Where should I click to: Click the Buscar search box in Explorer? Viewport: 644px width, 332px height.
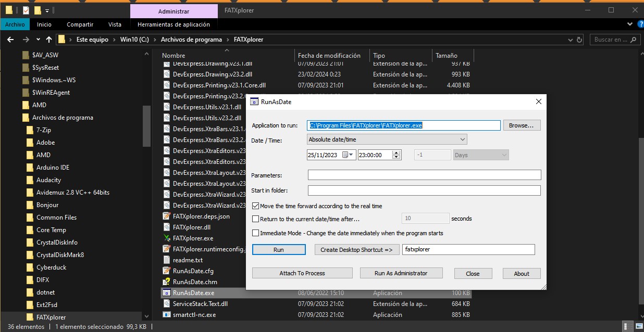(x=615, y=40)
